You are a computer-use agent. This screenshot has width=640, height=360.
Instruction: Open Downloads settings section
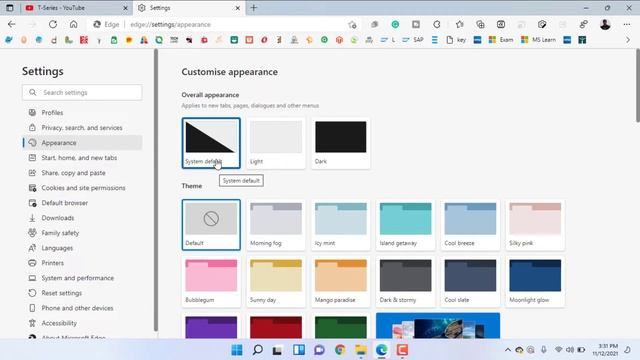pos(82,218)
